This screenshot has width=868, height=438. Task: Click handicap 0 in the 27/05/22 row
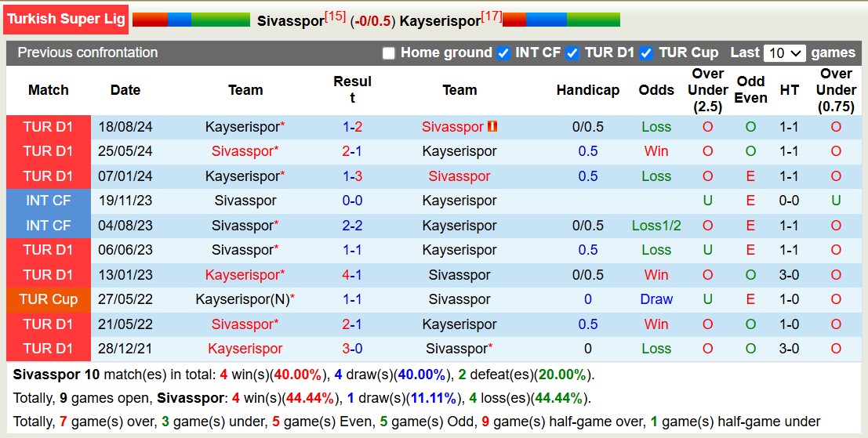587,299
